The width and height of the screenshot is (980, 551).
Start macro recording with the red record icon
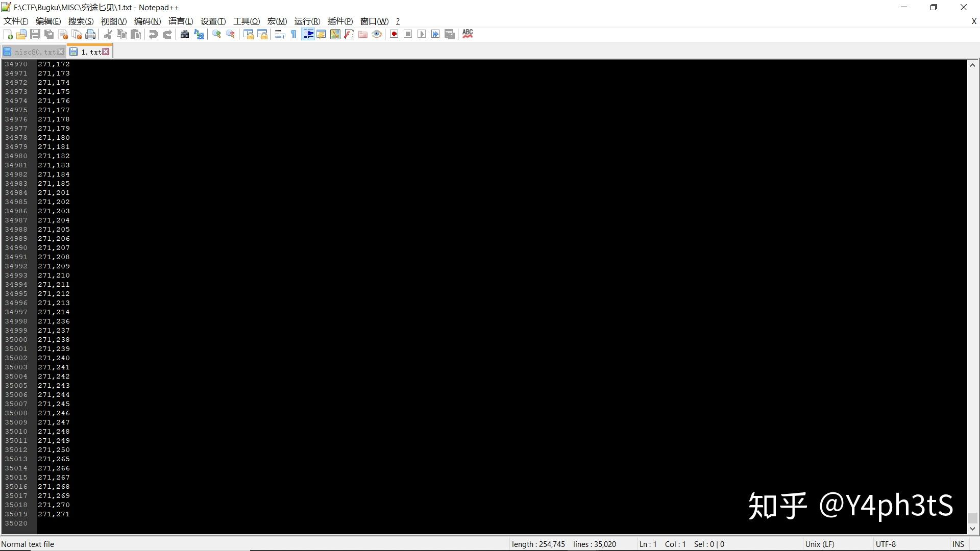(394, 34)
